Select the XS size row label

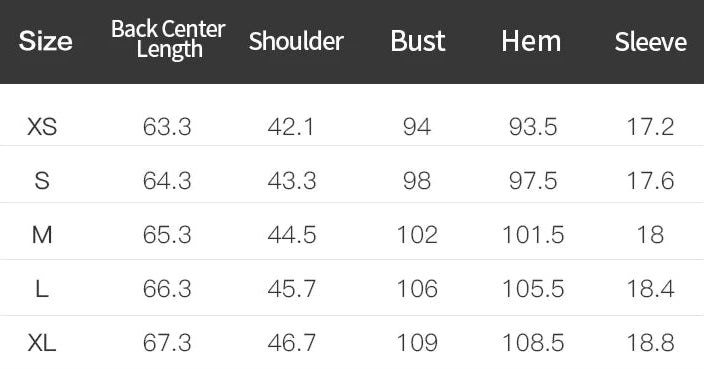tap(42, 127)
